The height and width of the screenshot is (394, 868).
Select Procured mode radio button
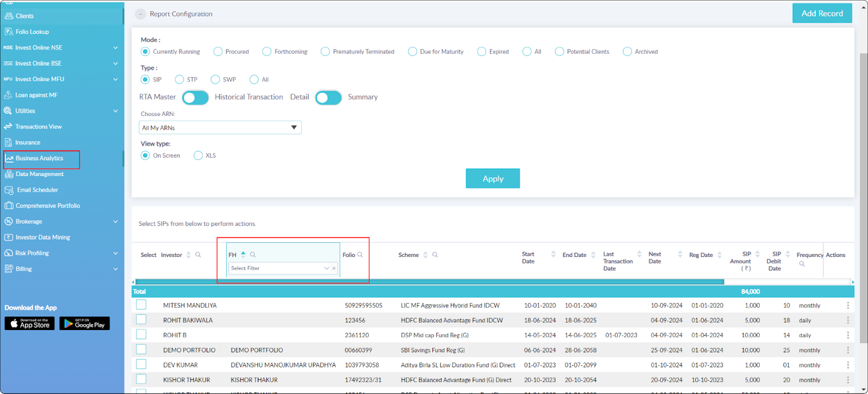tap(218, 51)
